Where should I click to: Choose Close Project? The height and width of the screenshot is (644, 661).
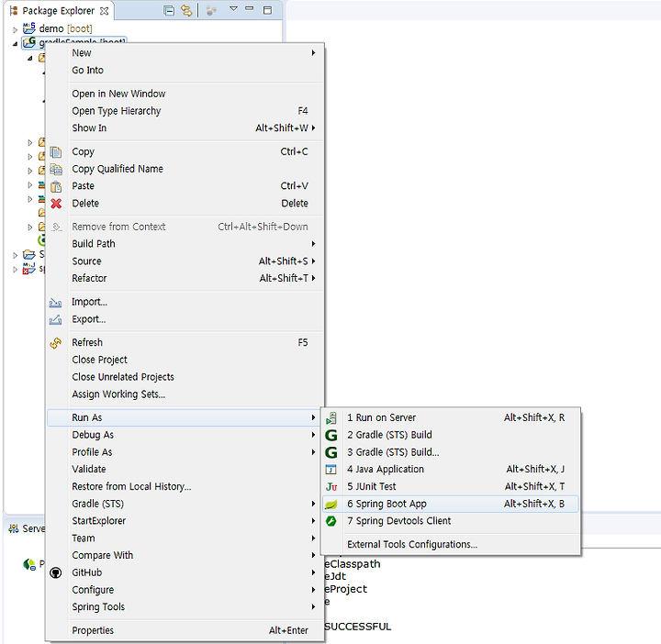(185, 360)
